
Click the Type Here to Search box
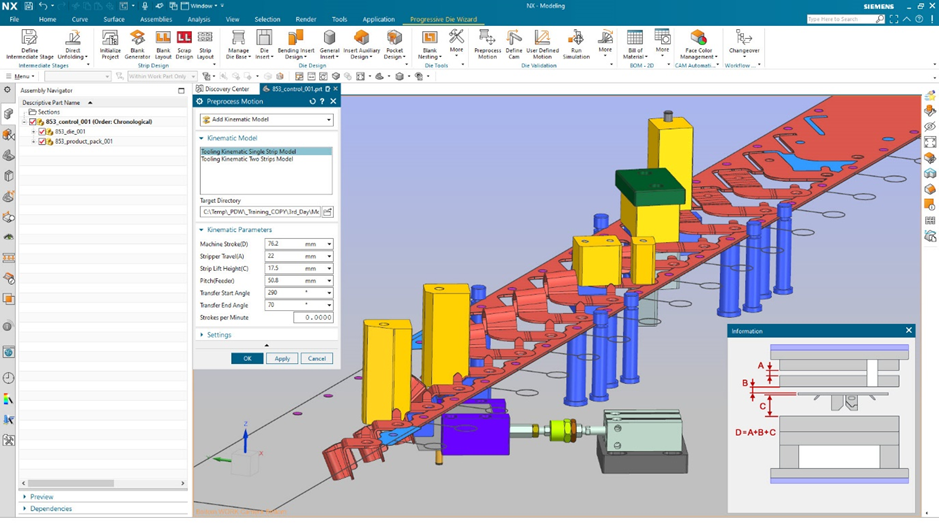(841, 19)
